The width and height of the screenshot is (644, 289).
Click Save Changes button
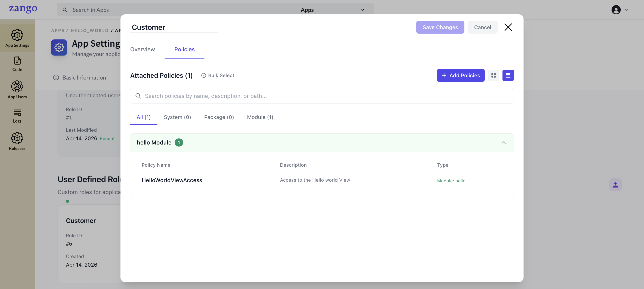pos(440,27)
